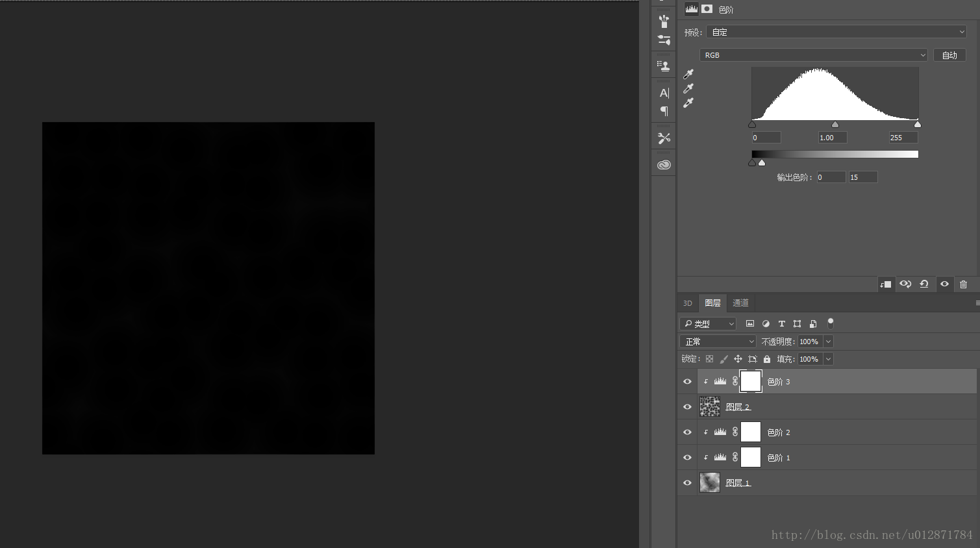Image resolution: width=980 pixels, height=548 pixels.
Task: Filter layers by type layer icon
Action: [781, 323]
